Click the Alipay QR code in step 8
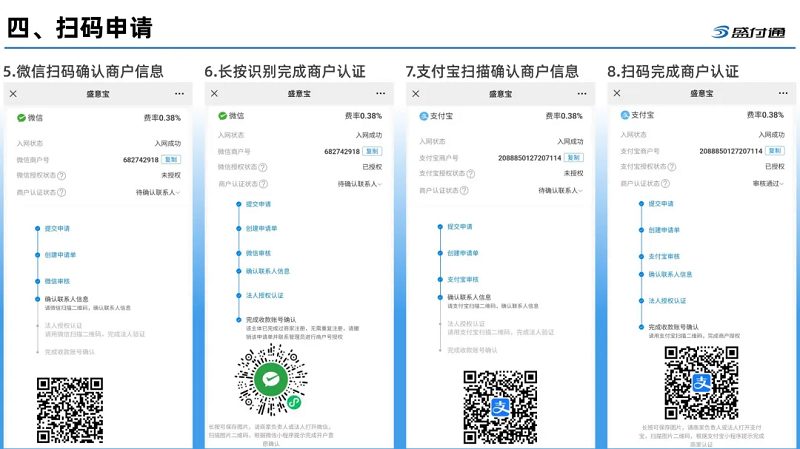This screenshot has width=800, height=449. click(701, 383)
